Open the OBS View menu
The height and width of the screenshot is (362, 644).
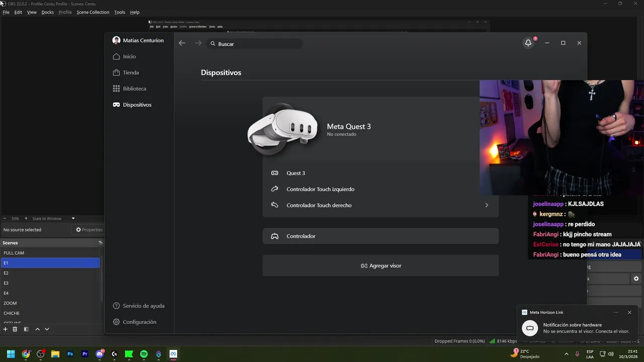click(x=32, y=12)
